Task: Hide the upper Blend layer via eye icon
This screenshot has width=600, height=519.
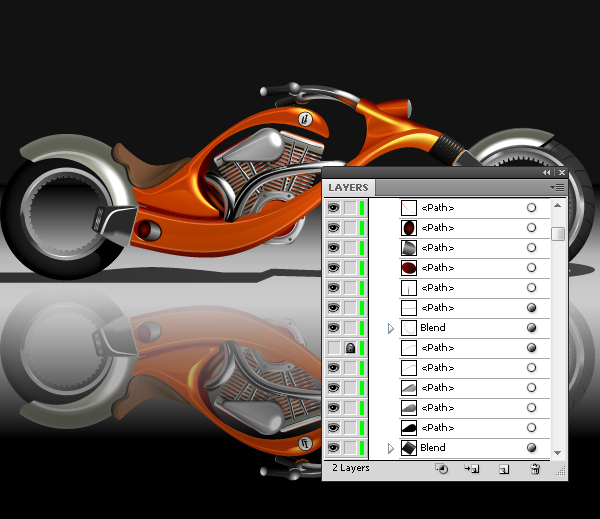Action: (334, 328)
